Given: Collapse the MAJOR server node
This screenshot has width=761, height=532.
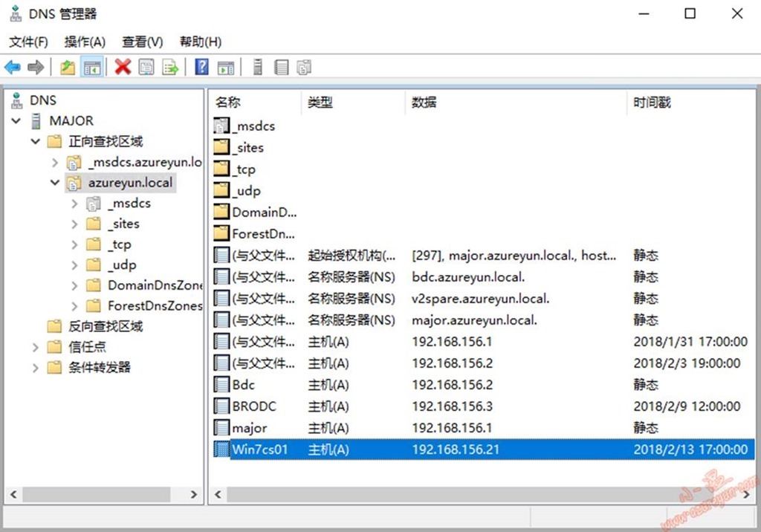Looking at the screenshot, I should (x=16, y=121).
